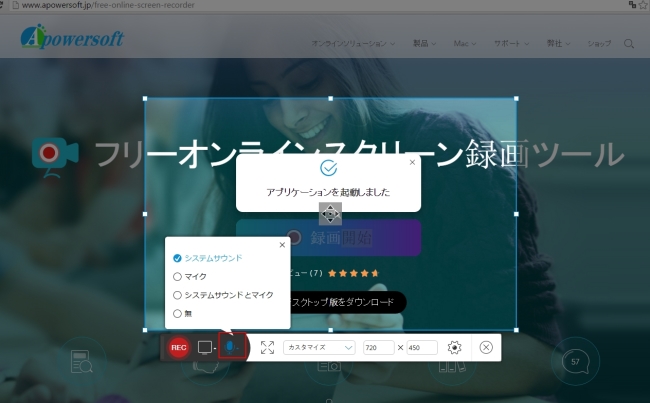The width and height of the screenshot is (650, 403).
Task: Open recorder settings gear icon
Action: coord(454,347)
